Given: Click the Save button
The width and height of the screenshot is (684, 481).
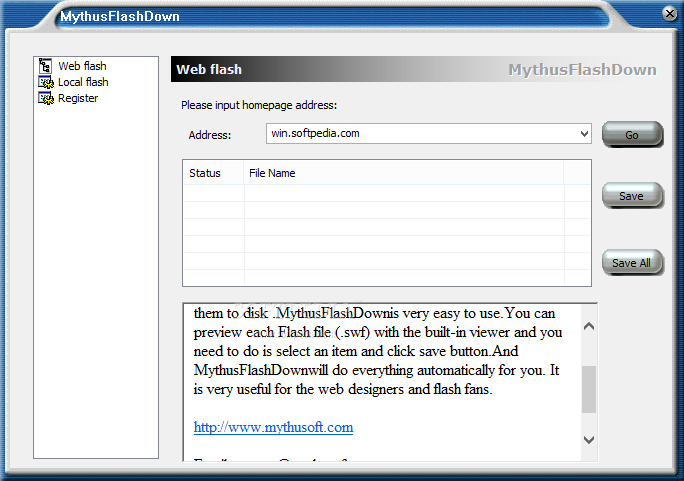Looking at the screenshot, I should coord(633,195).
